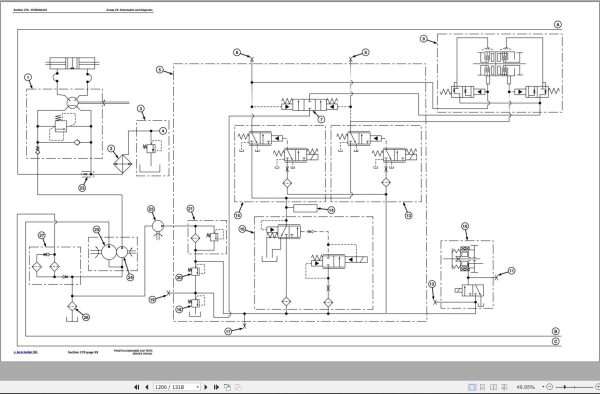This screenshot has height=394, width=600.
Task: Click the header text at top left of page
Action: [x=30, y=10]
